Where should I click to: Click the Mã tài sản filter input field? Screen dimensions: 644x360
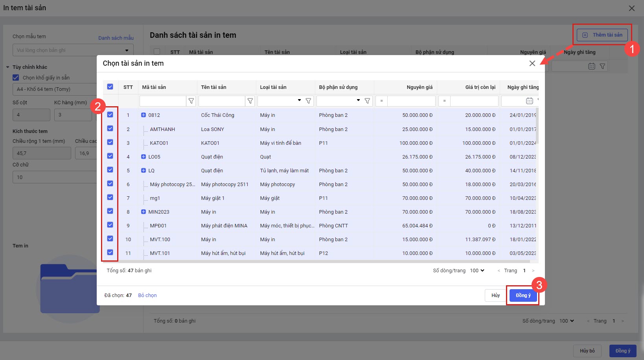click(x=163, y=101)
